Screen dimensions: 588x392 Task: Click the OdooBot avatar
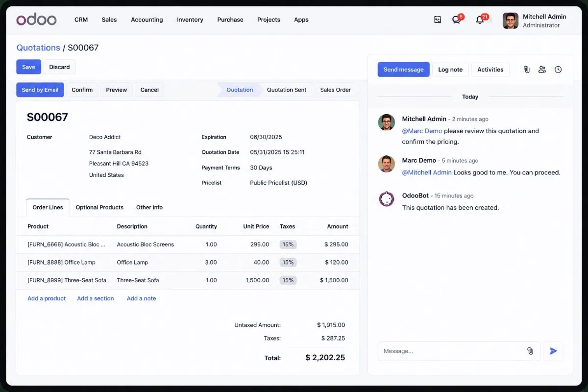[x=387, y=199]
